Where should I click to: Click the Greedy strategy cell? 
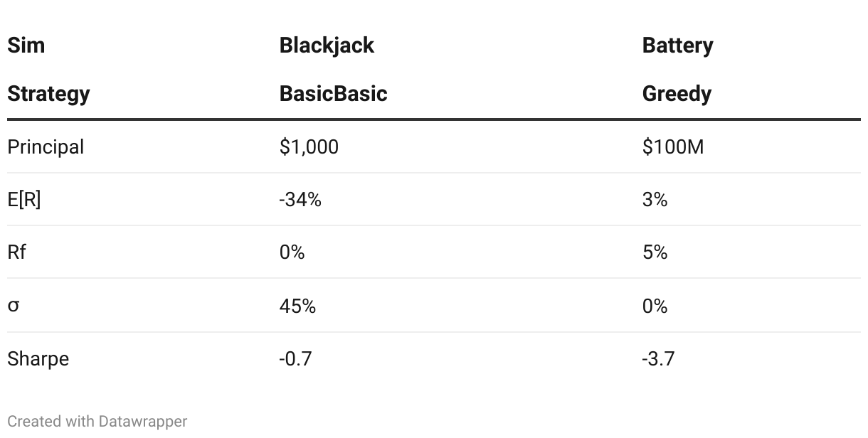(x=677, y=94)
